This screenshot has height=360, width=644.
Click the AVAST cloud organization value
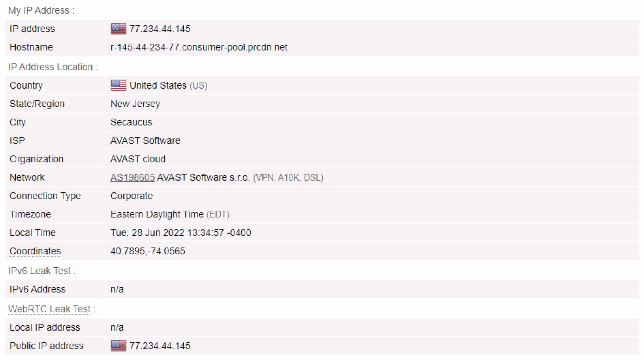click(x=138, y=159)
